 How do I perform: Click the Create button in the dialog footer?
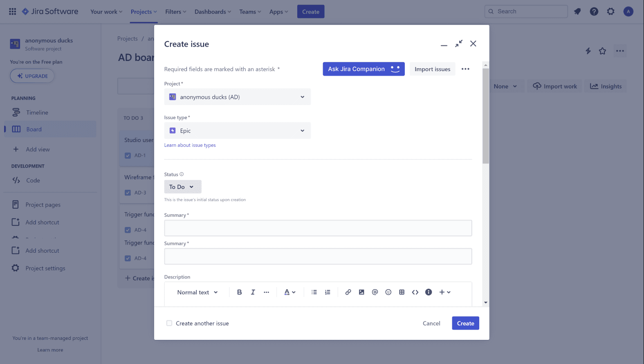[x=465, y=323]
